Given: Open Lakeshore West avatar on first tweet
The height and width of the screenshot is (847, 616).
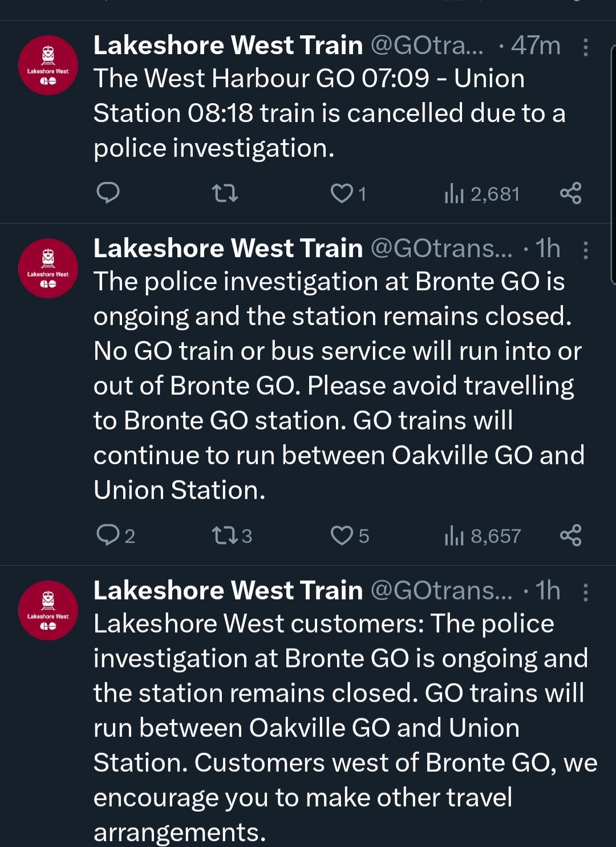Looking at the screenshot, I should point(48,65).
